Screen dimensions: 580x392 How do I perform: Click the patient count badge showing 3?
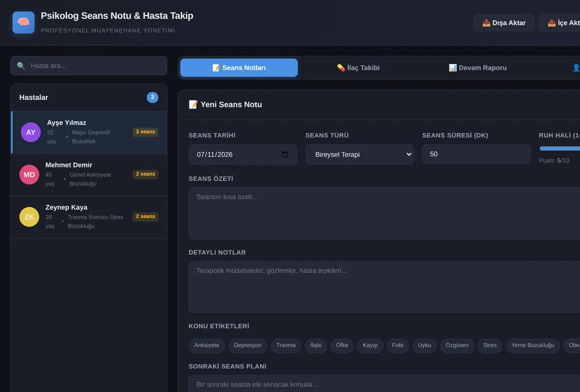click(x=153, y=98)
